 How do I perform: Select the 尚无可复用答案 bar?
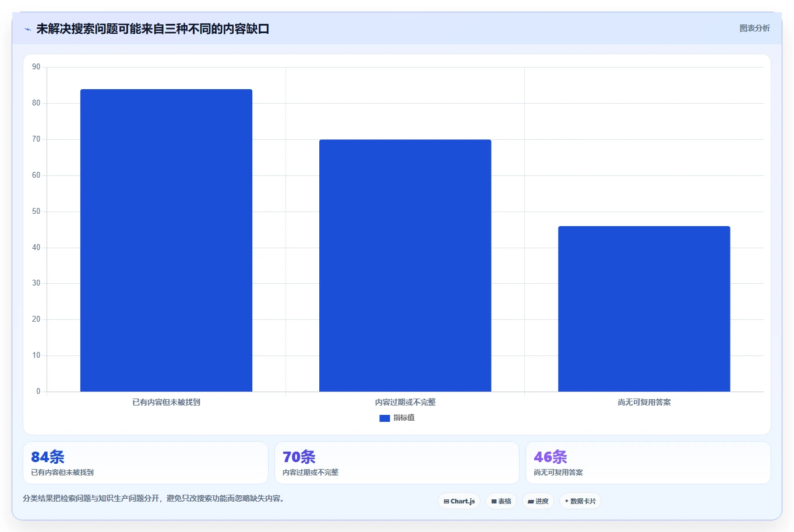click(644, 309)
